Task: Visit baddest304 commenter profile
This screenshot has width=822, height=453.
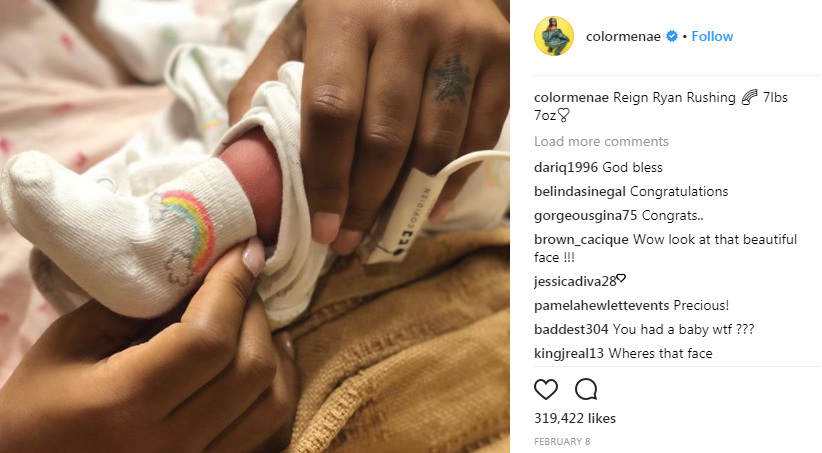Action: 571,330
